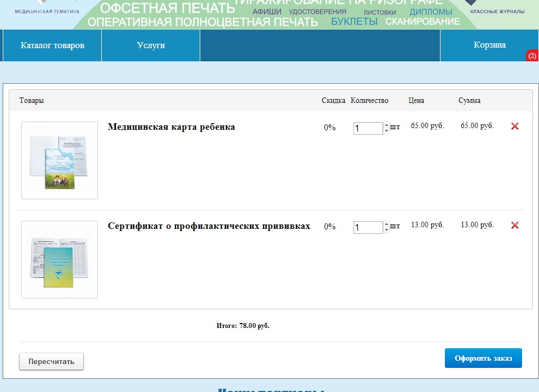Click the СКАНИРОВАНИЕ banner text

[422, 21]
